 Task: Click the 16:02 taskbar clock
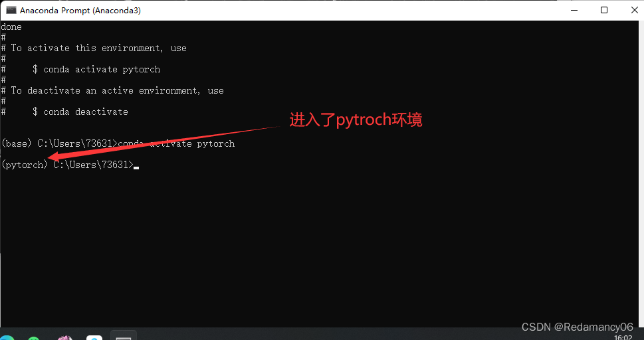(623, 337)
